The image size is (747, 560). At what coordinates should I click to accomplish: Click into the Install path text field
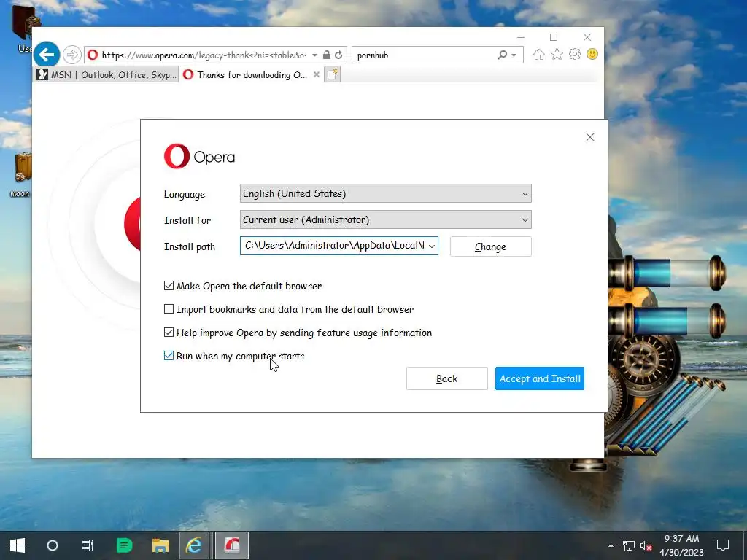pos(333,246)
